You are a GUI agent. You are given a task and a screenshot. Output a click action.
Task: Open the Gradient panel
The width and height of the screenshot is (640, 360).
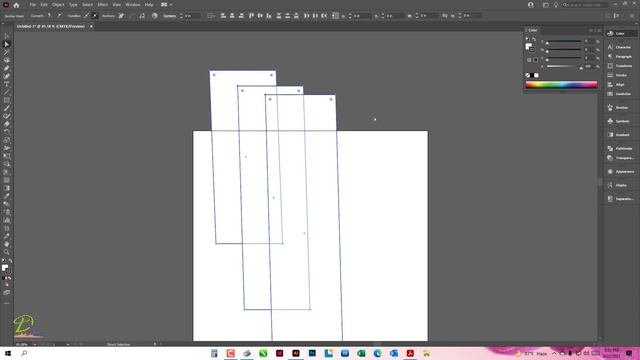(620, 135)
